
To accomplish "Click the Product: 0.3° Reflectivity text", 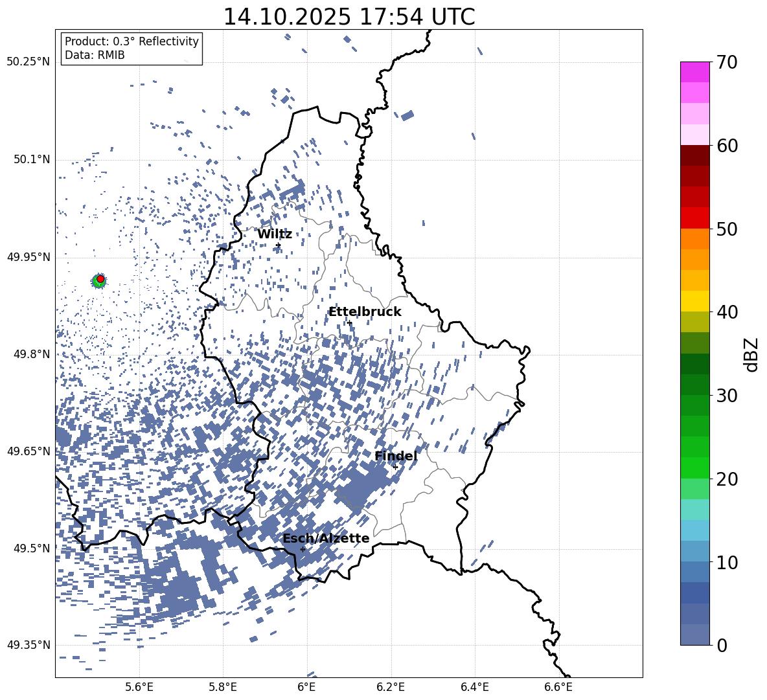I will (132, 41).
